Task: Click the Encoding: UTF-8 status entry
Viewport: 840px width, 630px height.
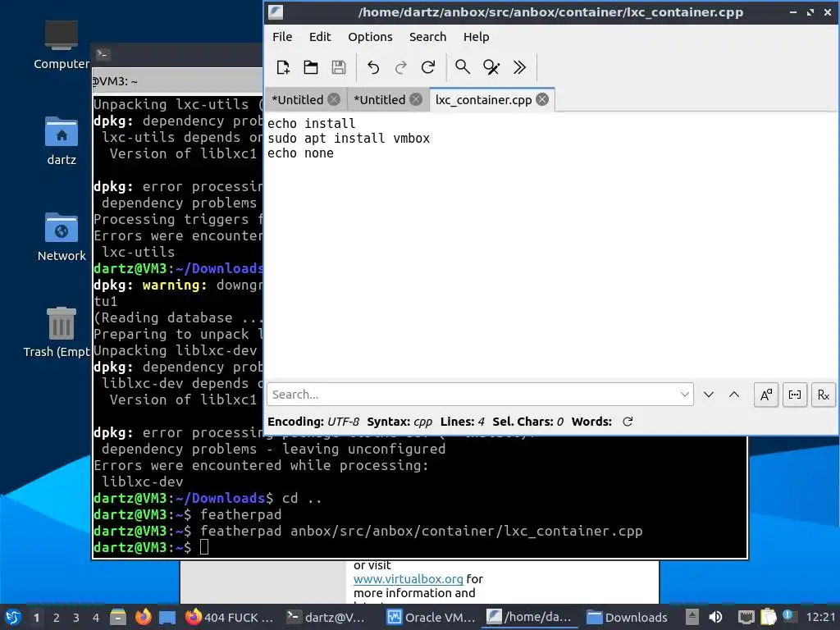Action: [x=313, y=422]
